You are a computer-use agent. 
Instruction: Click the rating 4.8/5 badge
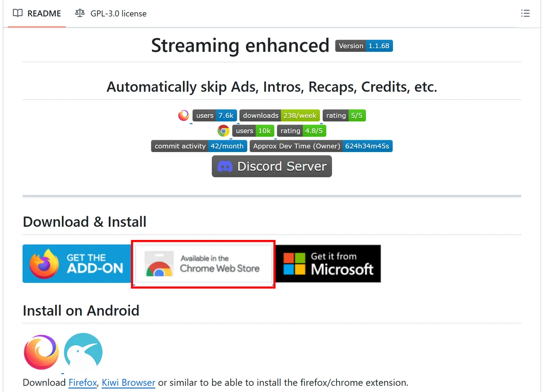(x=302, y=131)
